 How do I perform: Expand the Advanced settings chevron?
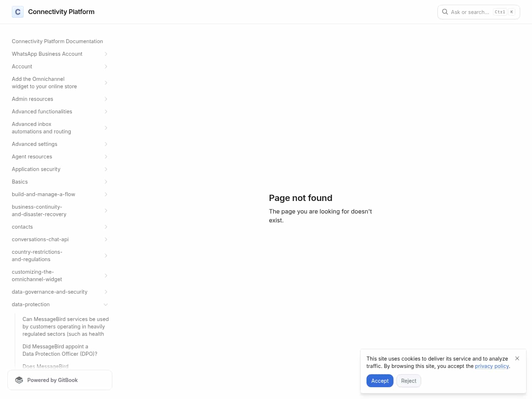pos(106,144)
